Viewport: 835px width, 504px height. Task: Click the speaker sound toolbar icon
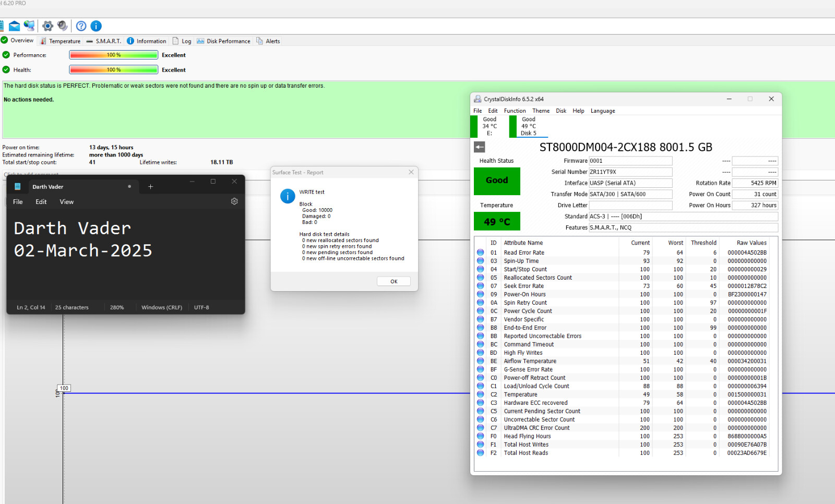(62, 26)
